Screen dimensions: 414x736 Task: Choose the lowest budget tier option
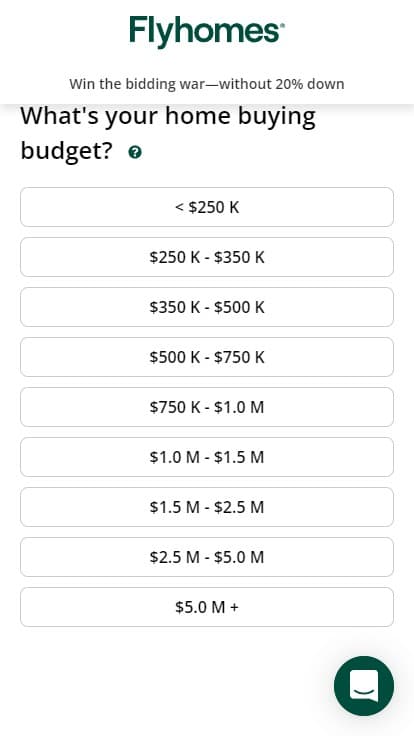(207, 207)
